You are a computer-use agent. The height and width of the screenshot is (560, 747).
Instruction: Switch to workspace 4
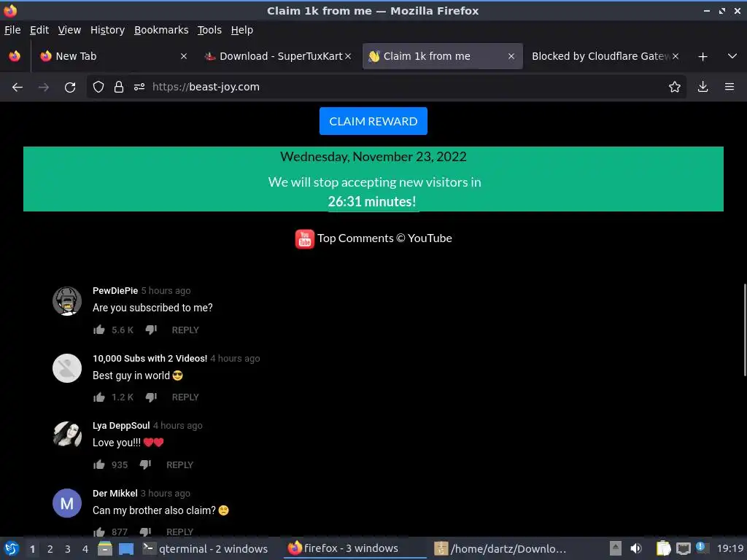pyautogui.click(x=85, y=549)
